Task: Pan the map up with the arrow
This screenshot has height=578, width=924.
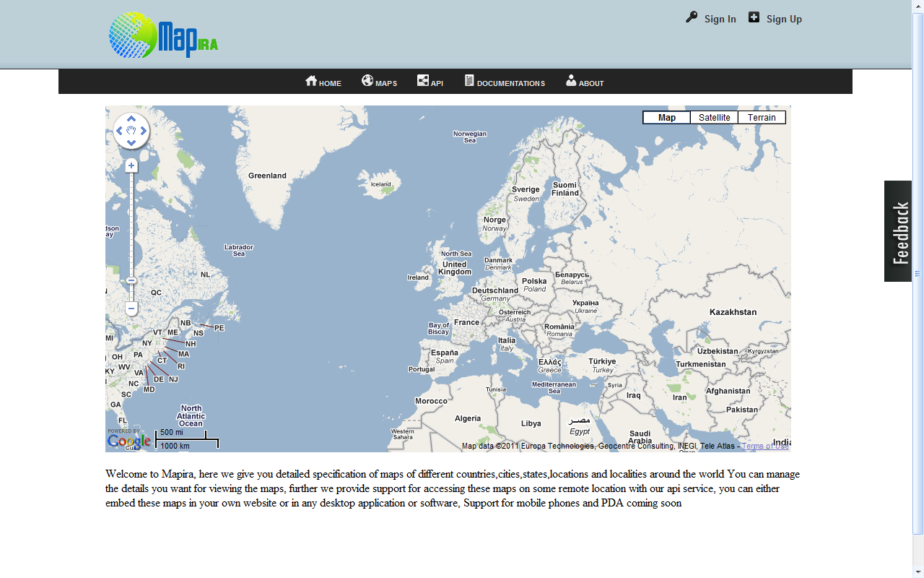Action: click(x=131, y=119)
